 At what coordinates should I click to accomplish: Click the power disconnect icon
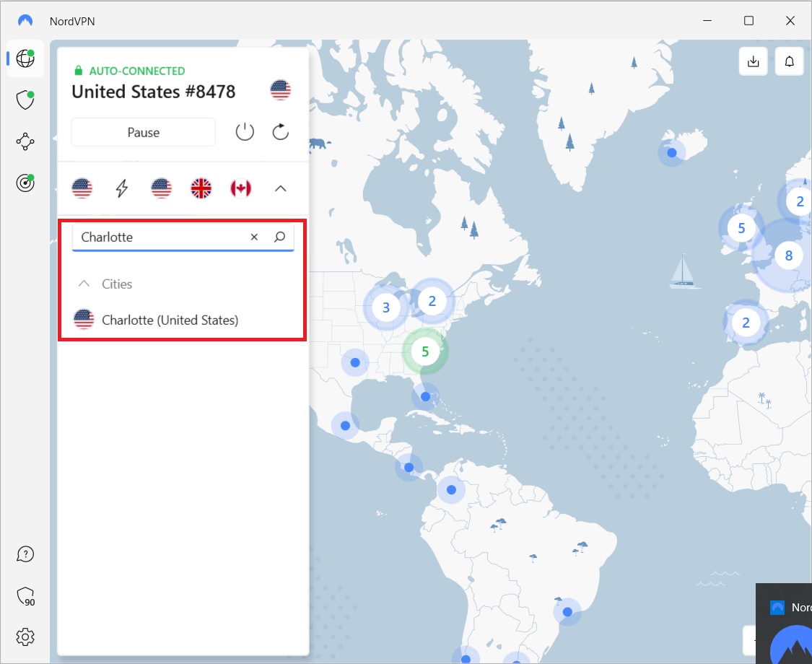(x=245, y=132)
